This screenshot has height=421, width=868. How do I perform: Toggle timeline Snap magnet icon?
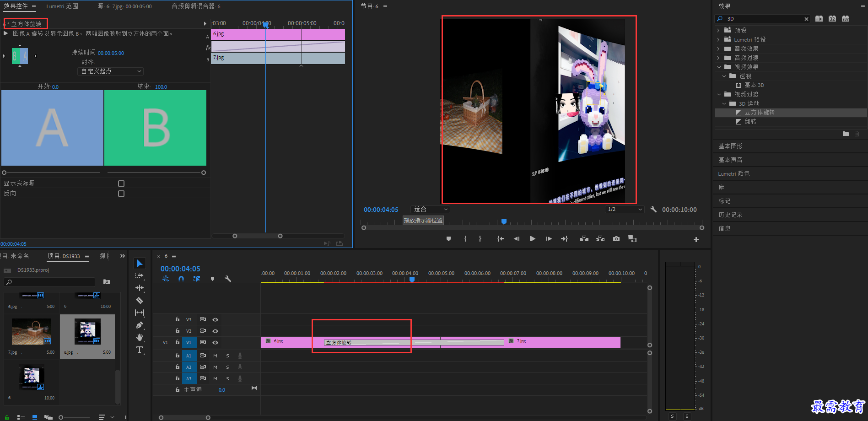tap(181, 279)
